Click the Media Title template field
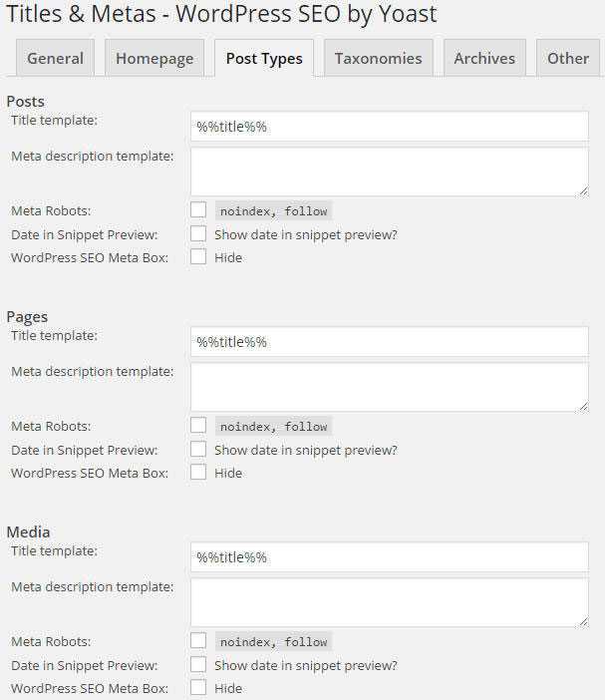The image size is (605, 700). (x=389, y=557)
